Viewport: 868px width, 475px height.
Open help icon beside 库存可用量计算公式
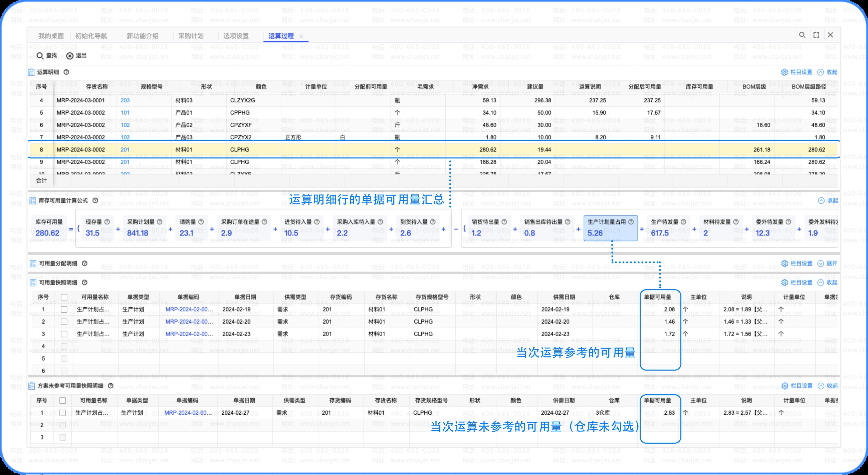pyautogui.click(x=95, y=200)
